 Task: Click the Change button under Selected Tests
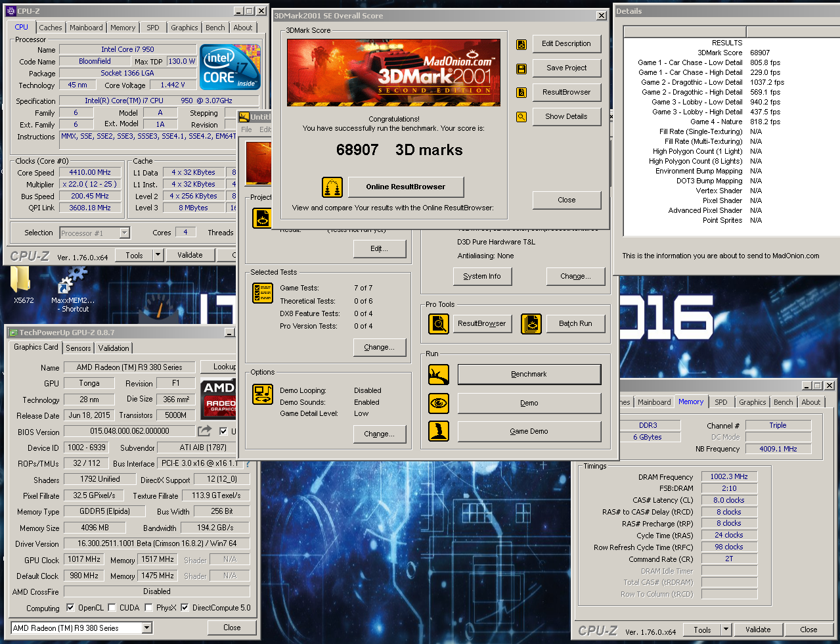pyautogui.click(x=379, y=348)
